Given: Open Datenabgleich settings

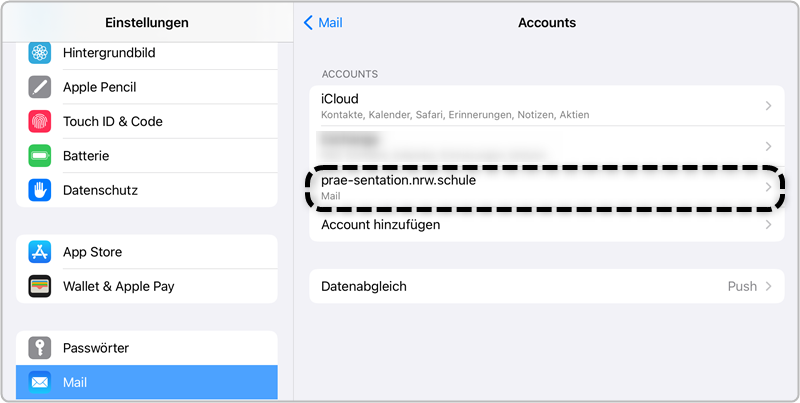Looking at the screenshot, I should tap(546, 286).
